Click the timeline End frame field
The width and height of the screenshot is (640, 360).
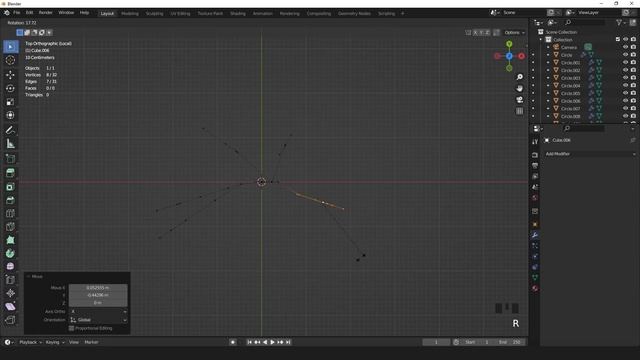pyautogui.click(x=510, y=342)
